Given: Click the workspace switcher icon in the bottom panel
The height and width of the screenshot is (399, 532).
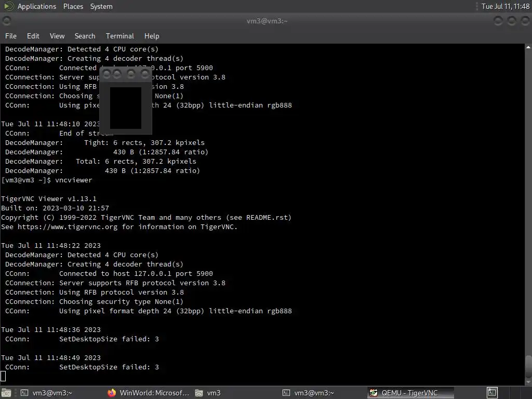Looking at the screenshot, I should (493, 393).
